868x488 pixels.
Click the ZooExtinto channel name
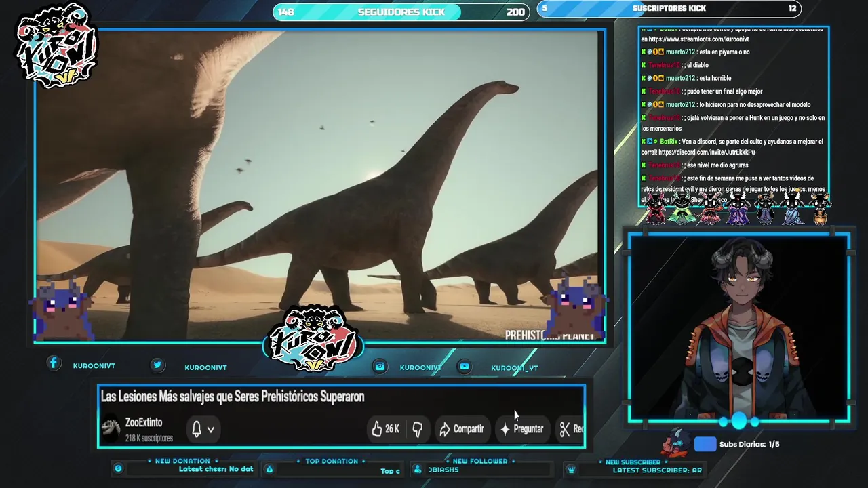pyautogui.click(x=144, y=423)
